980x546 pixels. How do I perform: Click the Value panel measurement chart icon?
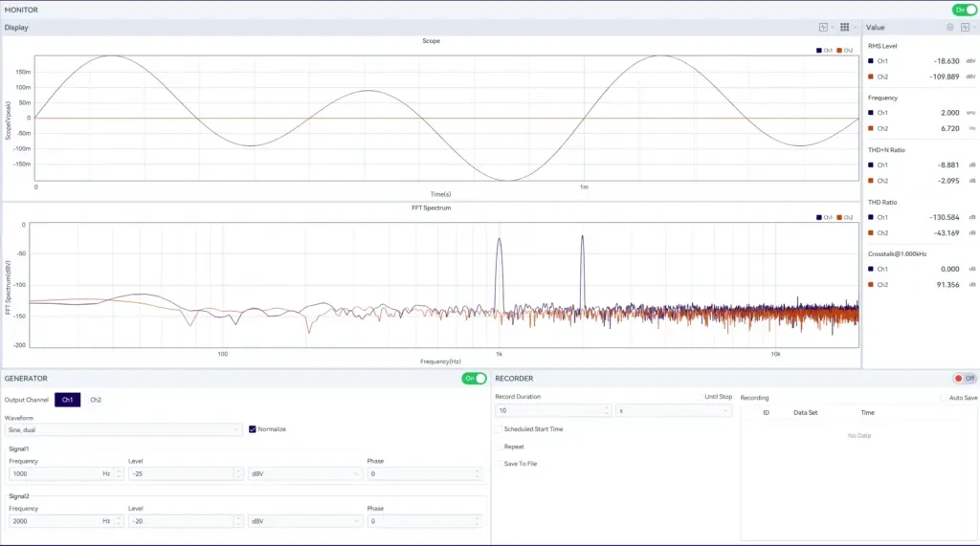[x=965, y=27]
